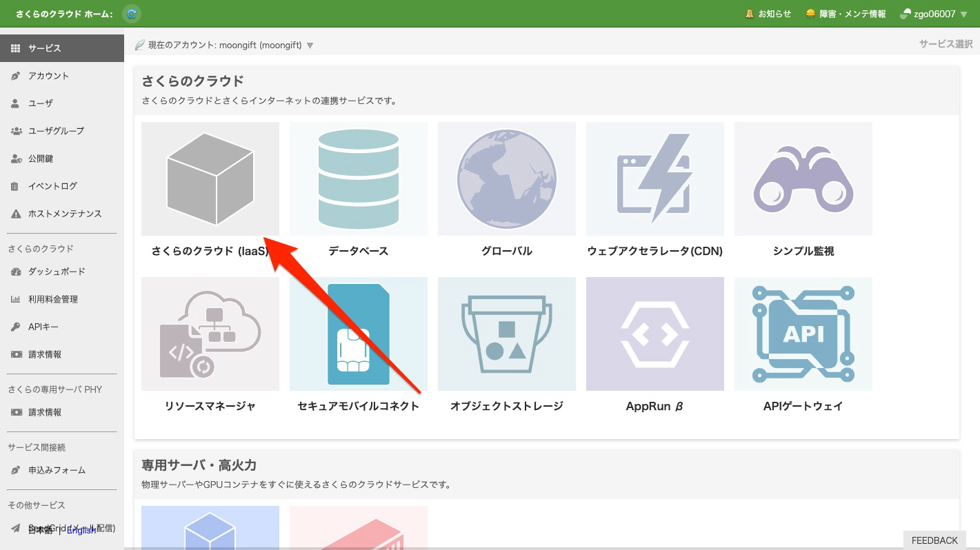Viewport: 980px width, 550px height.
Task: Click the その他サービス section label
Action: pos(37,505)
